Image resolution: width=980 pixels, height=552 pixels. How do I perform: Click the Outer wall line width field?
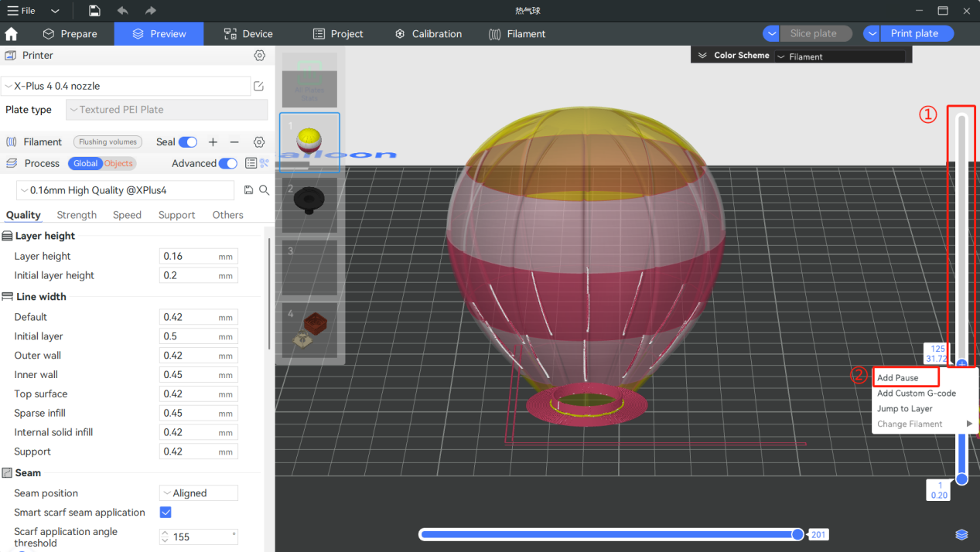tap(199, 356)
